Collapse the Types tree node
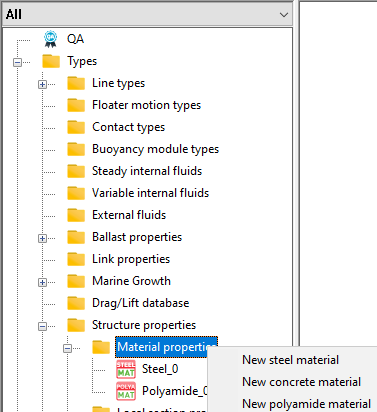The height and width of the screenshot is (412, 377). click(17, 62)
